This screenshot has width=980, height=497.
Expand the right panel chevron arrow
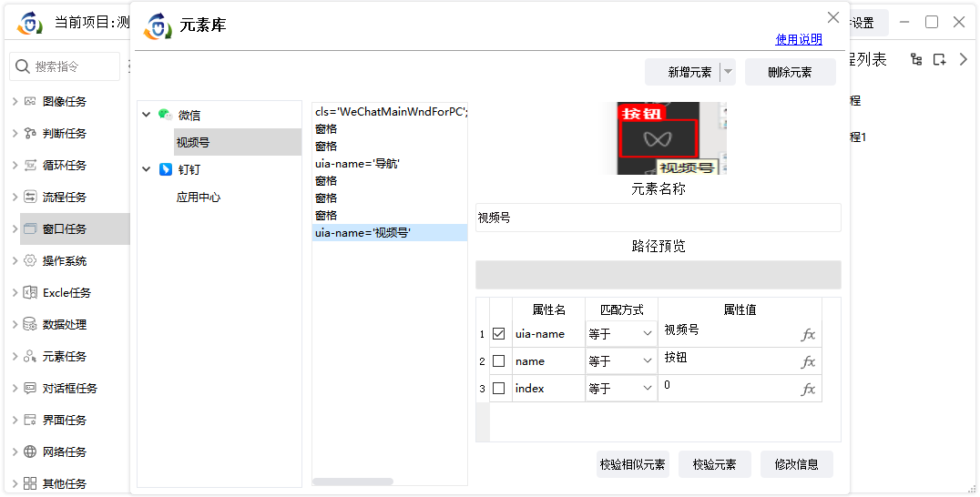963,59
